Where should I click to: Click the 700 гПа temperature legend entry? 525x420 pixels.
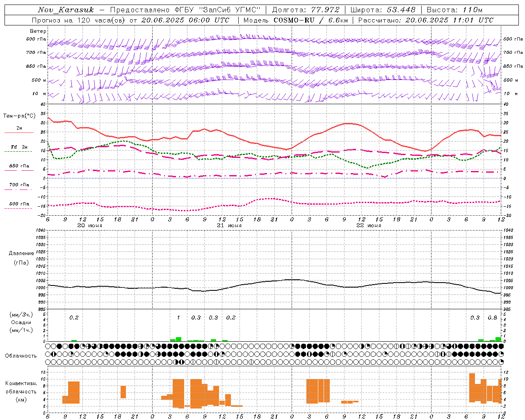coord(19,185)
